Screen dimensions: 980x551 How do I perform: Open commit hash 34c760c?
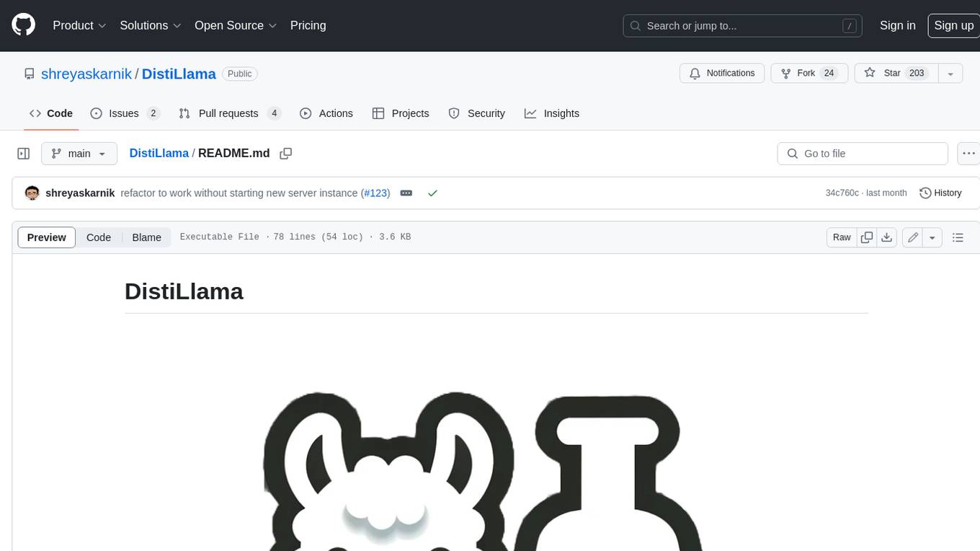coord(842,193)
